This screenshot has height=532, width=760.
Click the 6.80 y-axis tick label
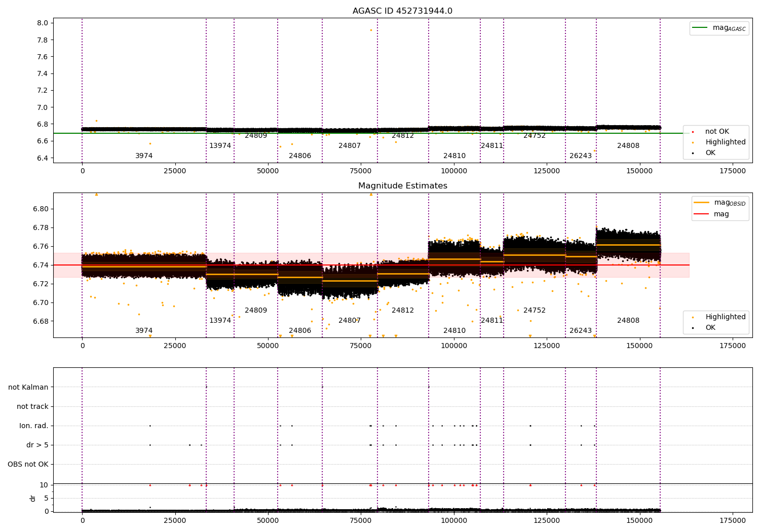(41, 209)
